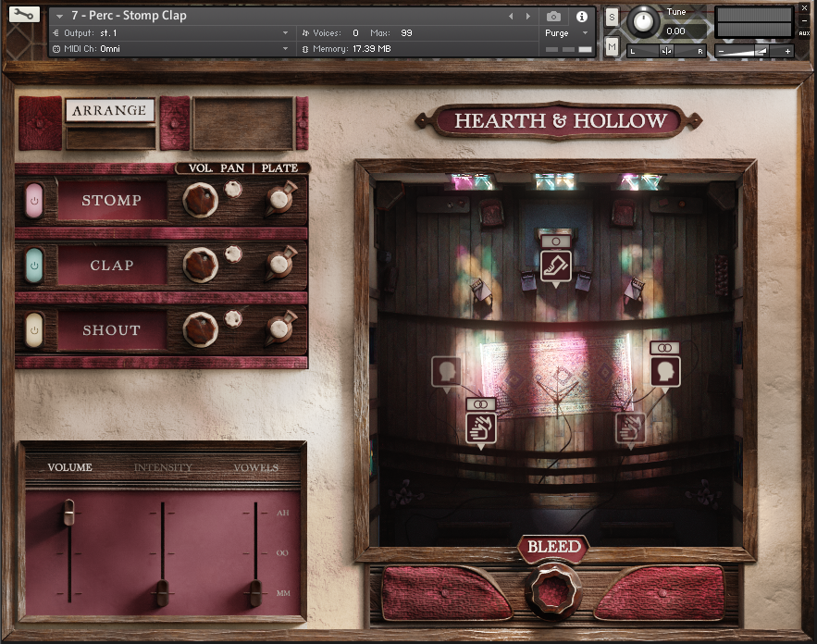This screenshot has width=817, height=644.
Task: Toggle the STOMP power switch
Action: click(34, 200)
